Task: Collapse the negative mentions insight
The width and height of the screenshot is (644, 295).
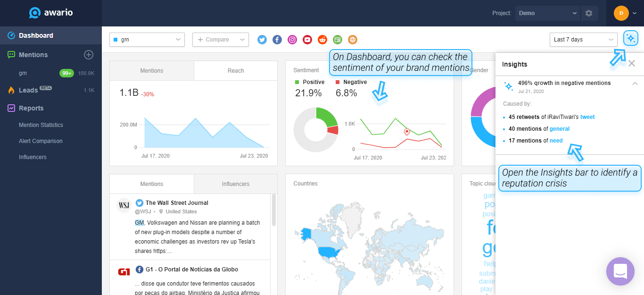Action: (x=635, y=84)
